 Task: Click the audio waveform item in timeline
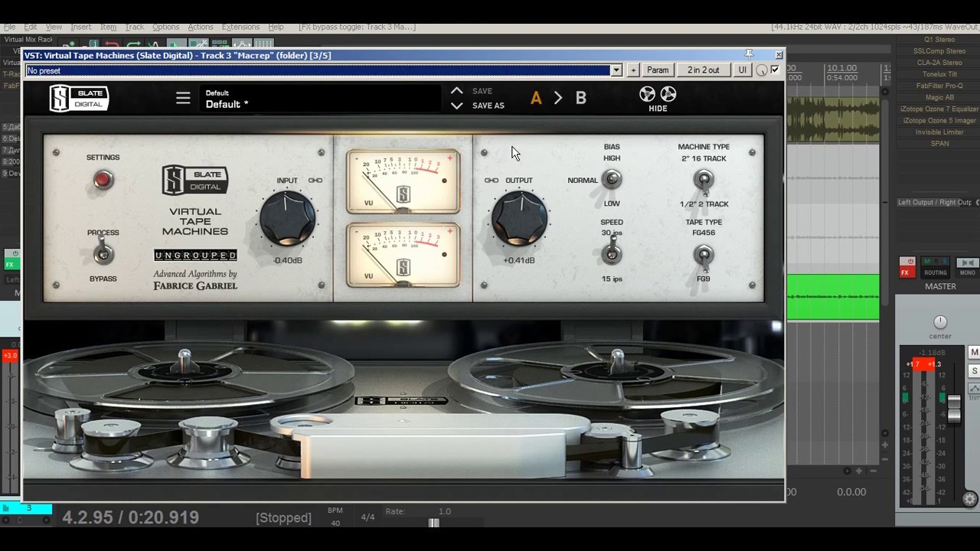[x=835, y=119]
